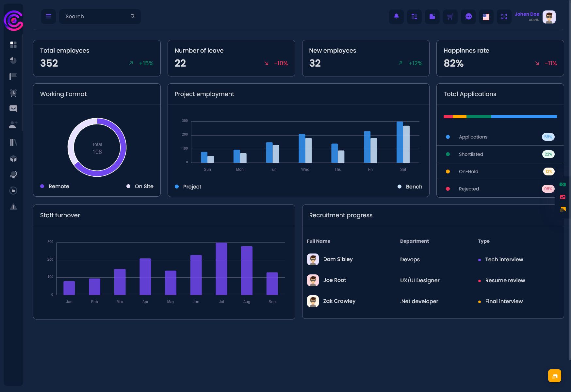Click the orange chat button at bottom right

pos(555,376)
